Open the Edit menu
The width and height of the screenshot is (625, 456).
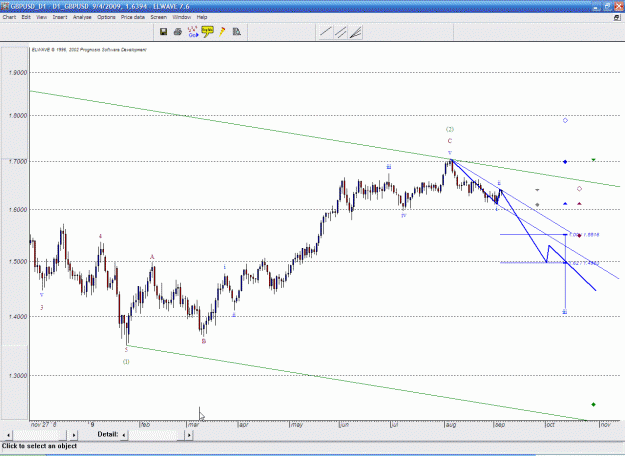[x=26, y=17]
